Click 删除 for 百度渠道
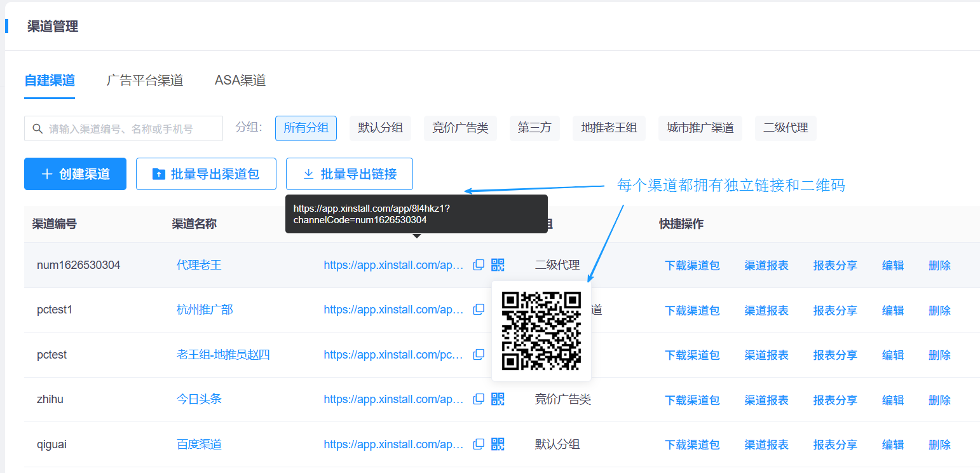The image size is (980, 473). click(x=939, y=444)
